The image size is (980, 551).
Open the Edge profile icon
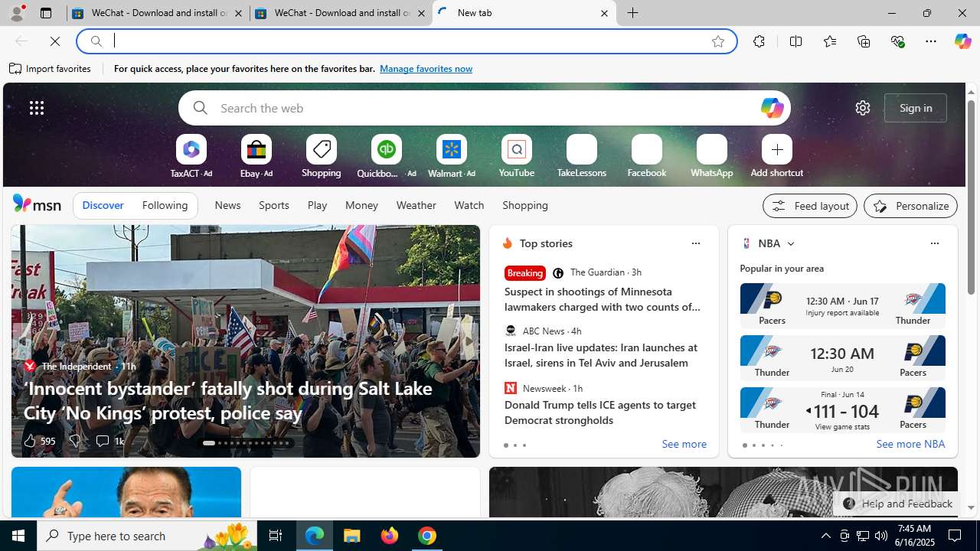pos(17,13)
